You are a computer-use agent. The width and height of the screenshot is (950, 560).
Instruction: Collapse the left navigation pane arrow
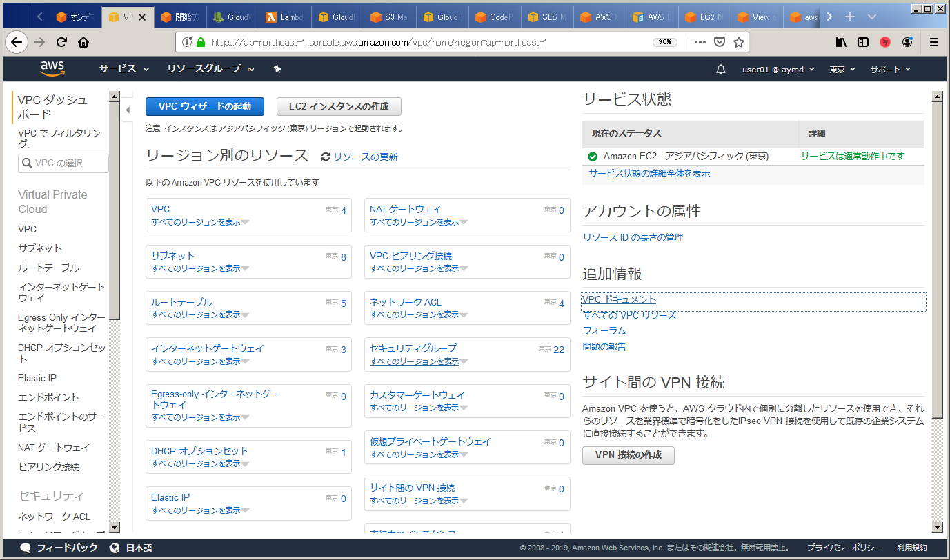(x=127, y=110)
